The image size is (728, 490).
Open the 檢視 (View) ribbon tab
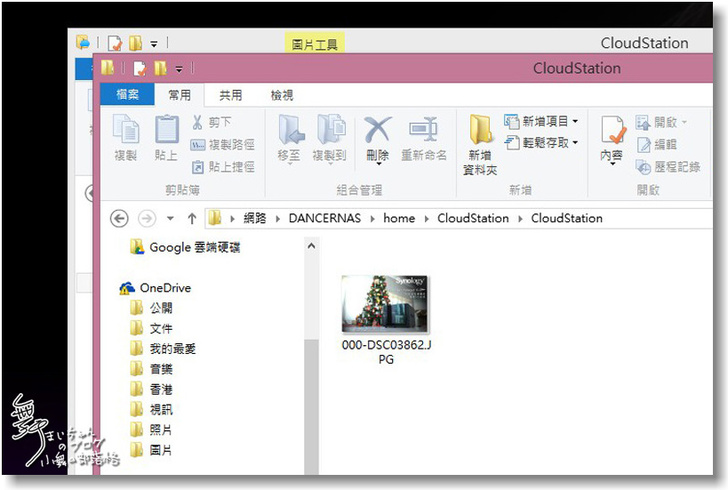click(x=282, y=95)
